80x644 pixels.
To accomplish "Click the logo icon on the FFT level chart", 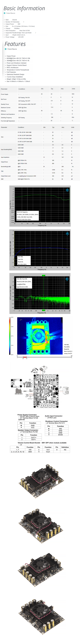I will (x=67, y=279).
